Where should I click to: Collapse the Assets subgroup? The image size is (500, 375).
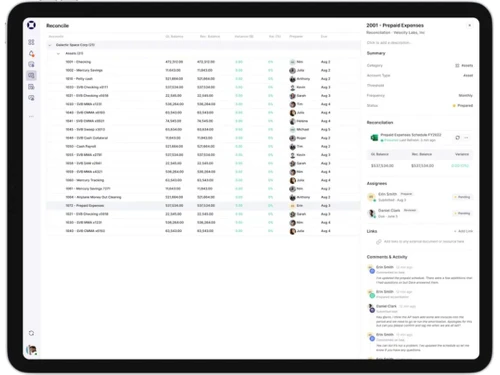click(58, 53)
